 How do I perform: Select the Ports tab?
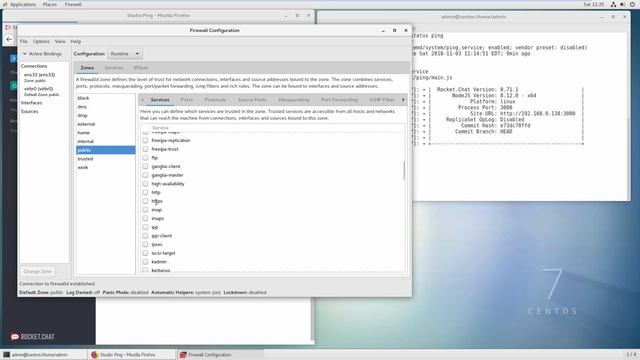pyautogui.click(x=187, y=100)
